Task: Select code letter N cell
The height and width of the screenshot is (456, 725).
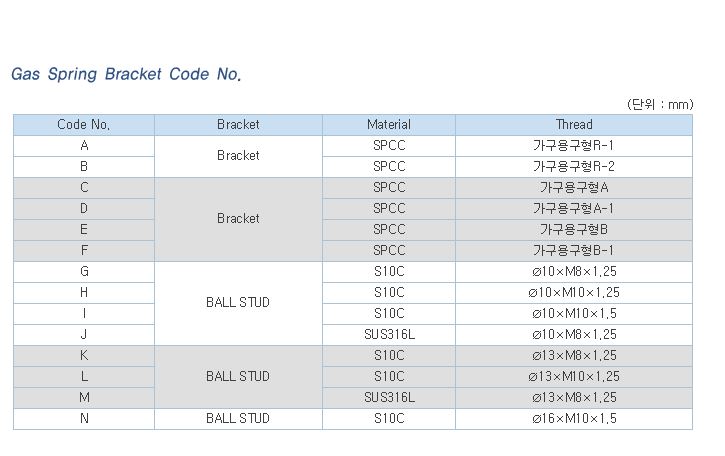Action: pos(84,419)
